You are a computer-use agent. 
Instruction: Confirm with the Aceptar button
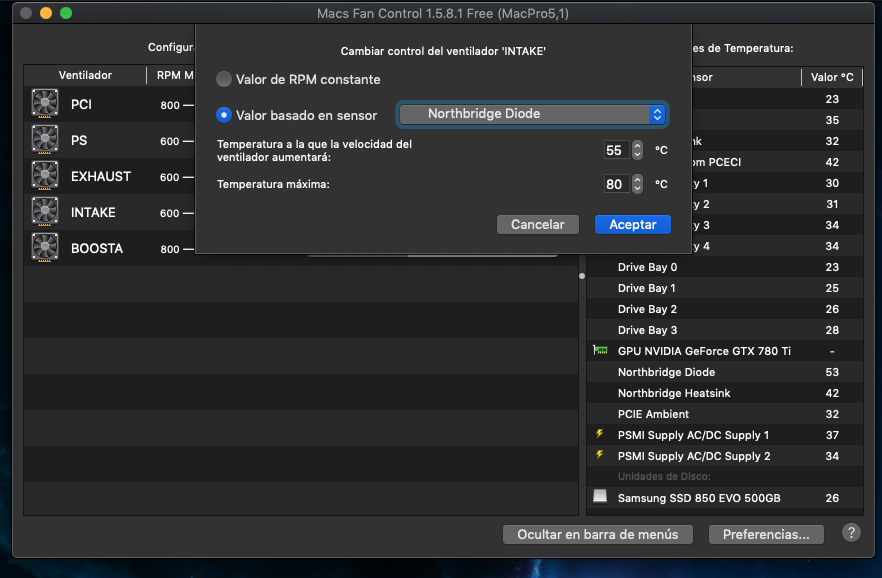632,225
